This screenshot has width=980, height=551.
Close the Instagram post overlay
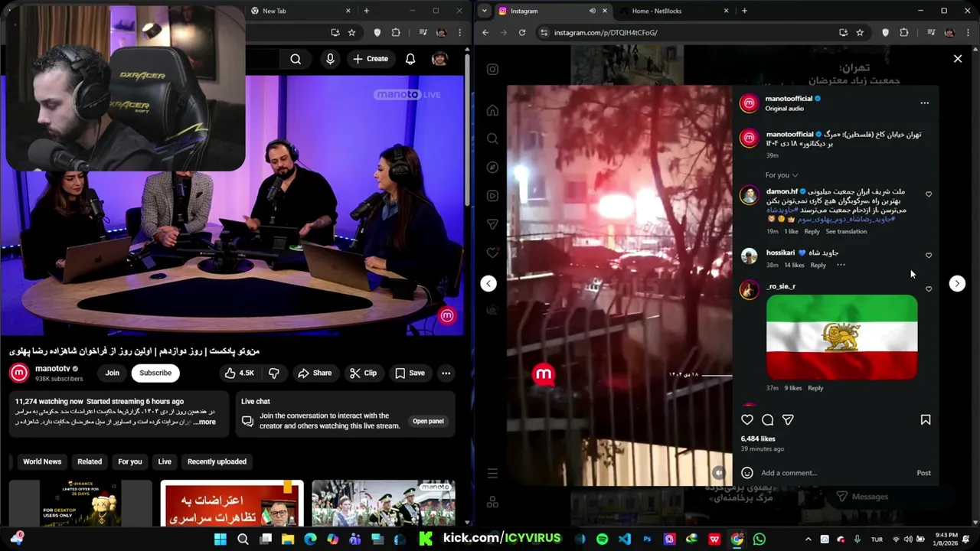(x=958, y=58)
